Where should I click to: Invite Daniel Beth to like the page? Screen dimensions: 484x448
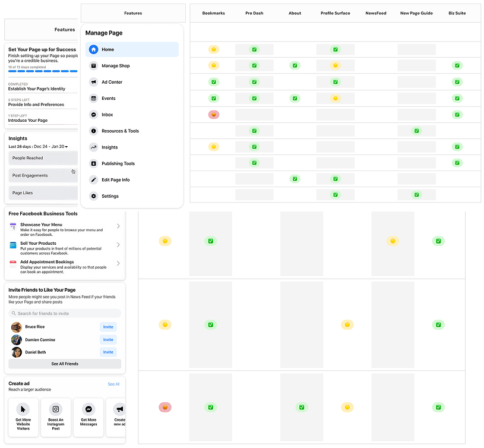click(108, 352)
